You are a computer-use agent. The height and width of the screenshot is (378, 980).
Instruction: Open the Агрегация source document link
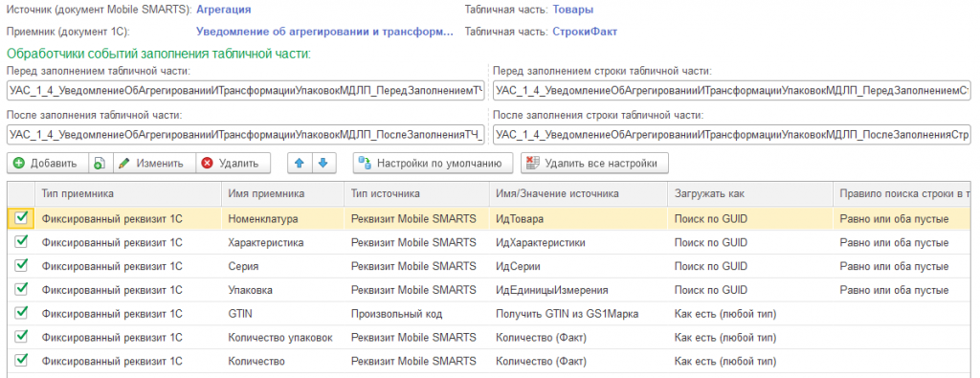click(223, 10)
